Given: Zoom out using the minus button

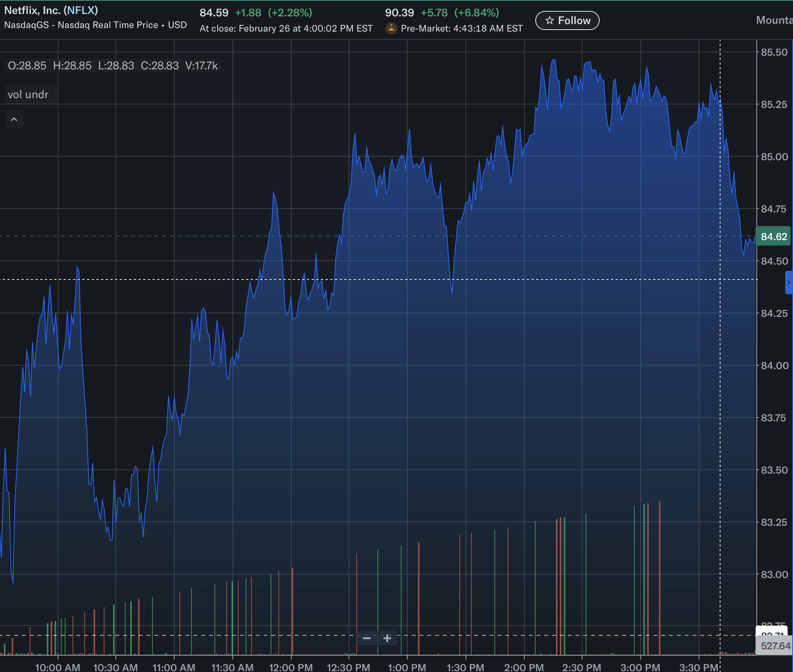Looking at the screenshot, I should pos(367,638).
